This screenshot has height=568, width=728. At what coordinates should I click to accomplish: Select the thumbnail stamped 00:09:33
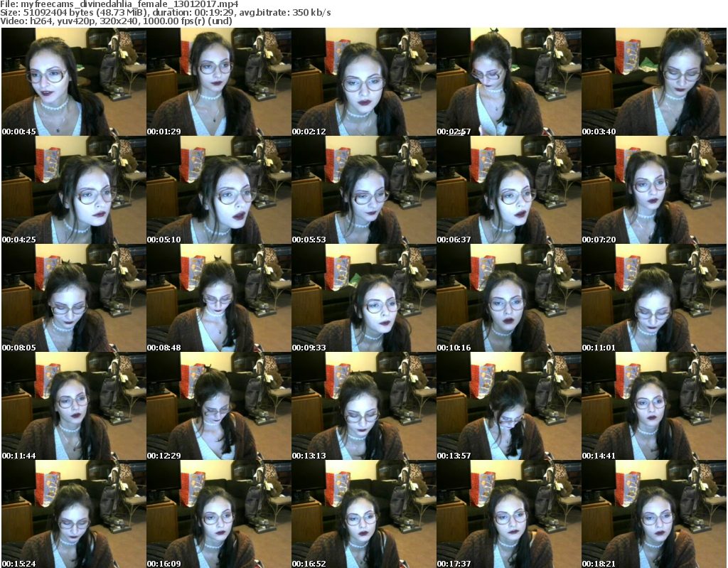363,298
